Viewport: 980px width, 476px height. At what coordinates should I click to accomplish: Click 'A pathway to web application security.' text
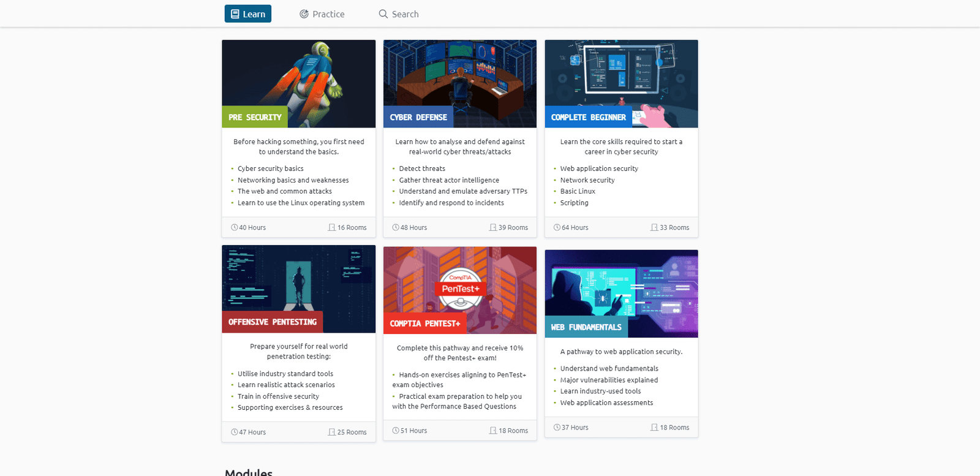621,352
